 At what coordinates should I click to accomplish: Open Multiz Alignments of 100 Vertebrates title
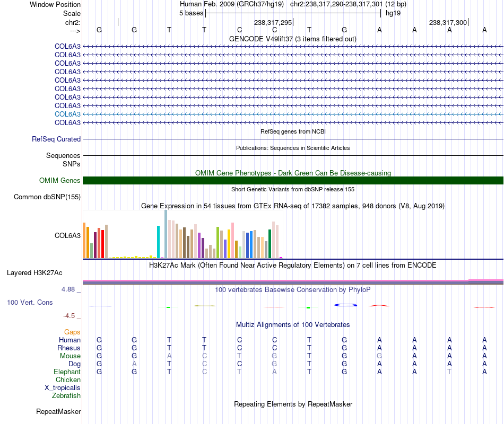pos(293,325)
